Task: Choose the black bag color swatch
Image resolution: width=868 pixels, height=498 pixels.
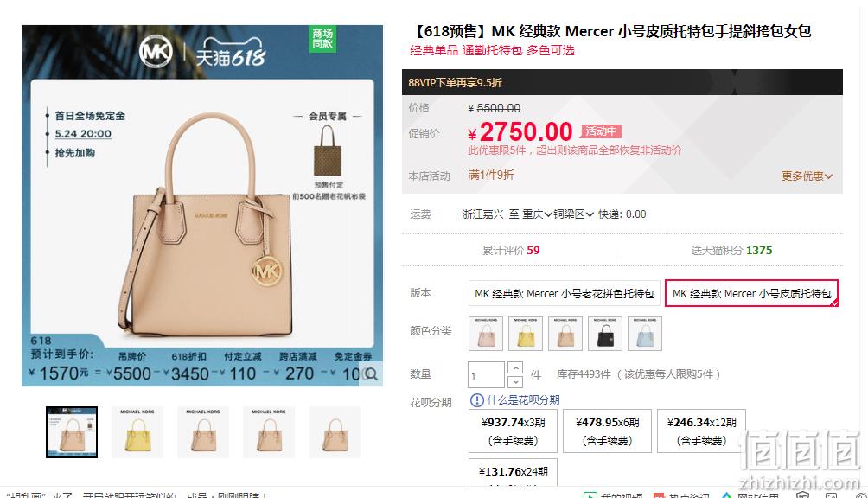Action: 605,334
